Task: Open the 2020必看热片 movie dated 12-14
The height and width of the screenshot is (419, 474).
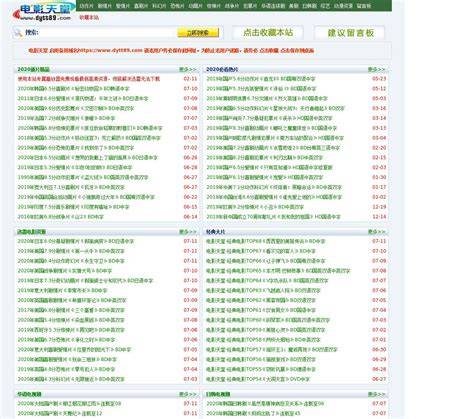Action: [273, 217]
